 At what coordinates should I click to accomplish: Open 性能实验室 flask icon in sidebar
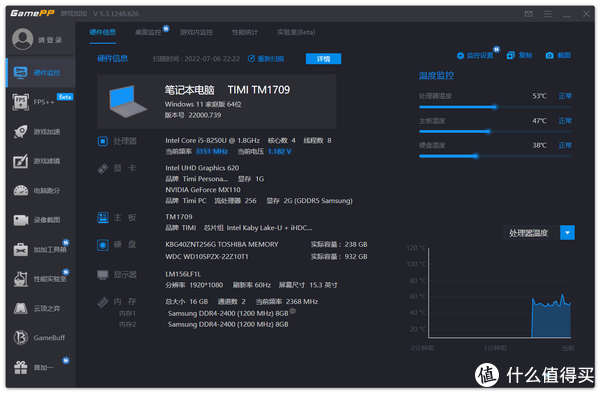click(x=21, y=279)
